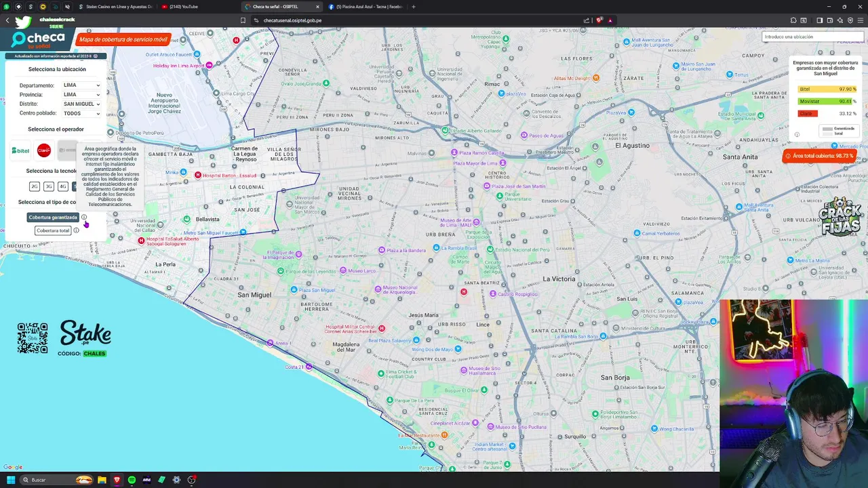
Task: Click the Plaza San Miguel shopping marker
Action: coord(294,289)
